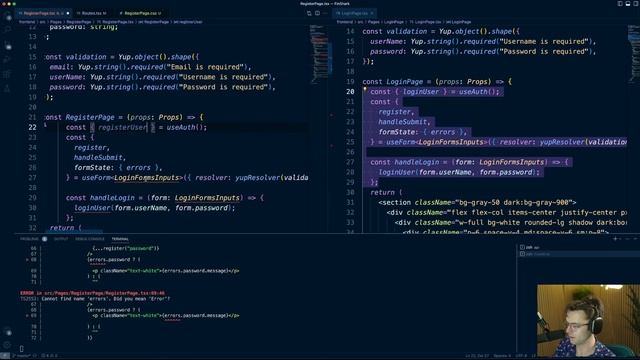This screenshot has height=360, width=640.
Task: Toggle the bottom panel layout icon
Action: point(628,4)
